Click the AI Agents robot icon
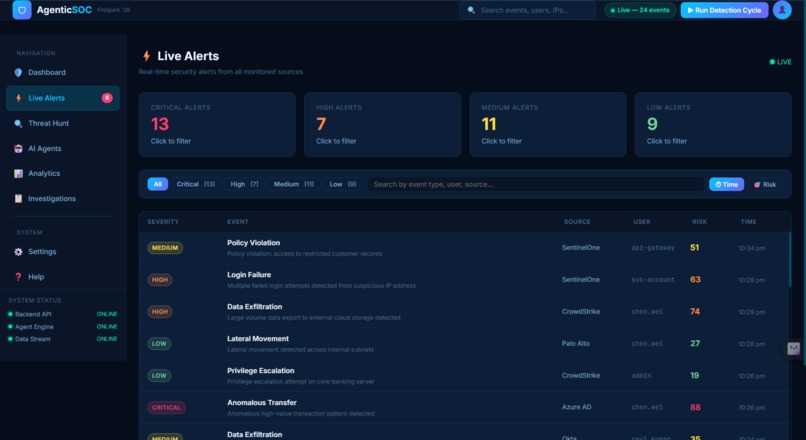Screen dimensions: 806x440 [x=19, y=149]
